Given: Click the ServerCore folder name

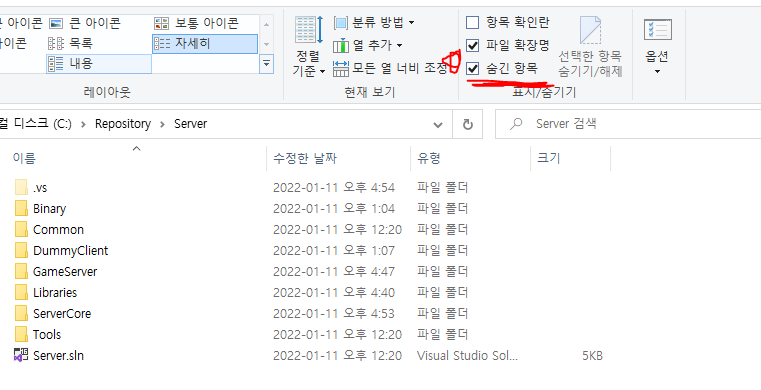Looking at the screenshot, I should [x=62, y=314].
